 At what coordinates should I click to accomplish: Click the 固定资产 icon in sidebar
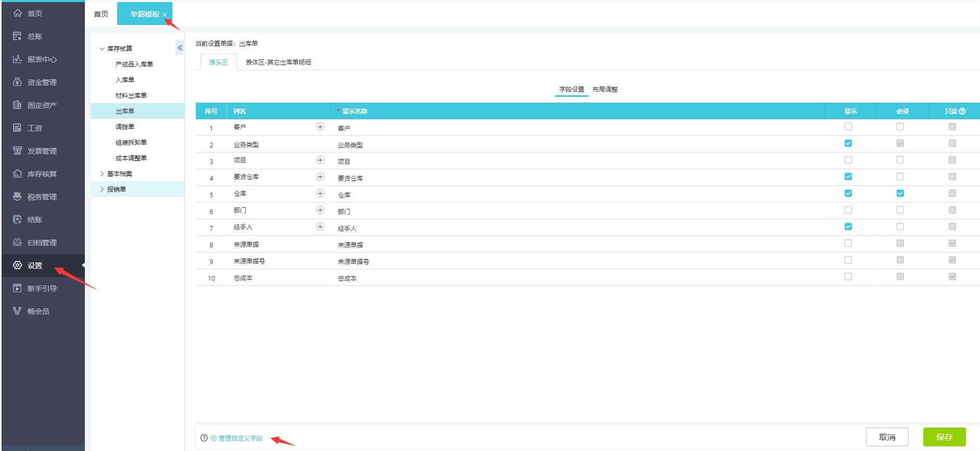pyautogui.click(x=17, y=105)
